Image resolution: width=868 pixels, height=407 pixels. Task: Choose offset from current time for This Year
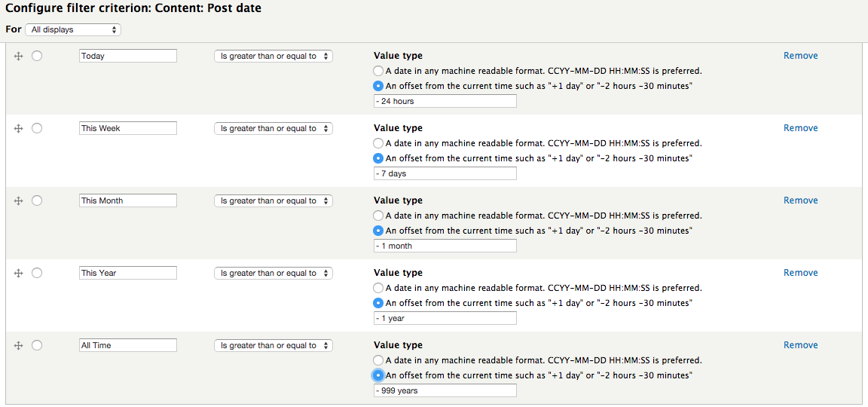[378, 303]
